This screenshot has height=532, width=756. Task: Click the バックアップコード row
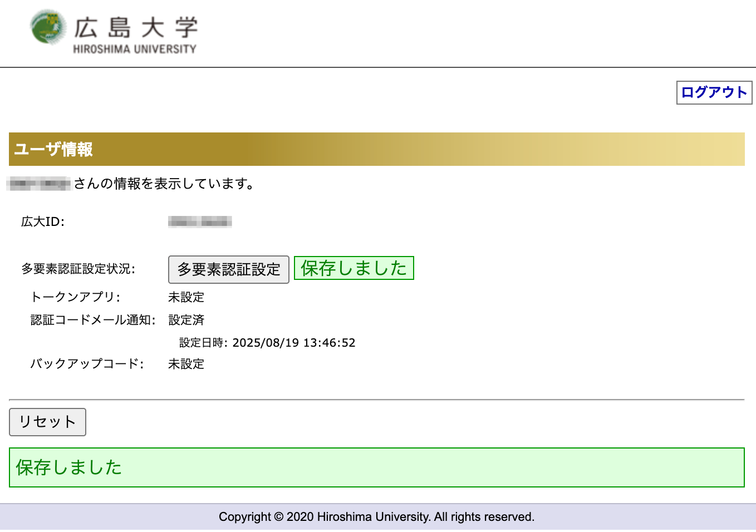tap(88, 364)
